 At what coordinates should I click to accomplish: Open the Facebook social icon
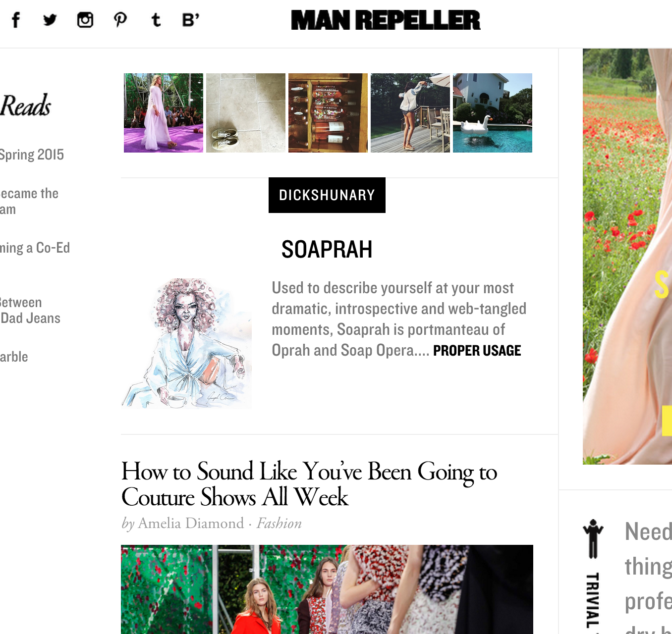click(16, 20)
